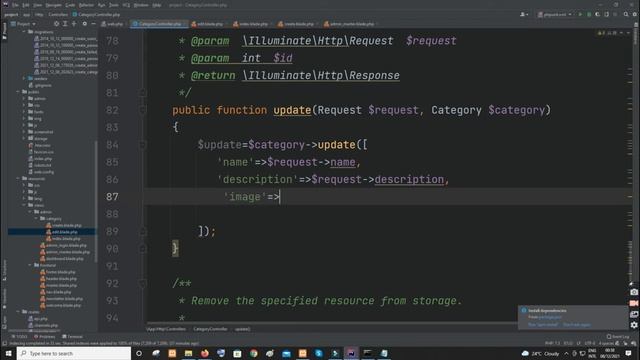Open Search Everywhere magnifier icon

[626, 14]
